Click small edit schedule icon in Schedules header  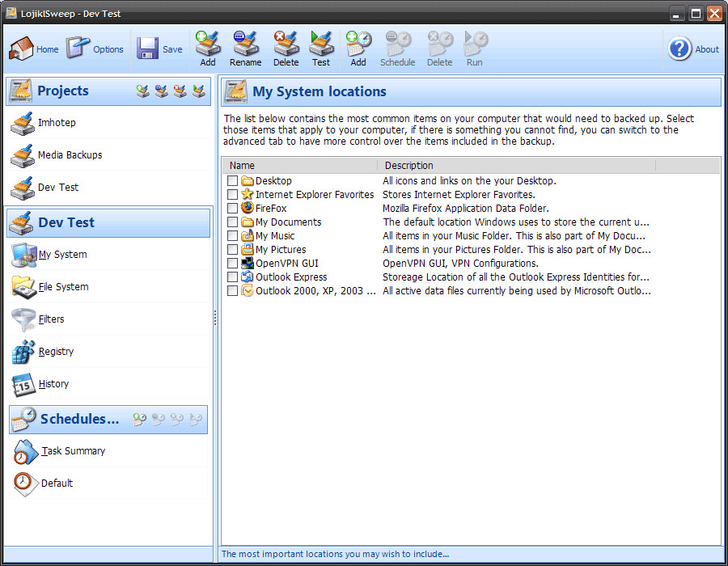[x=159, y=420]
